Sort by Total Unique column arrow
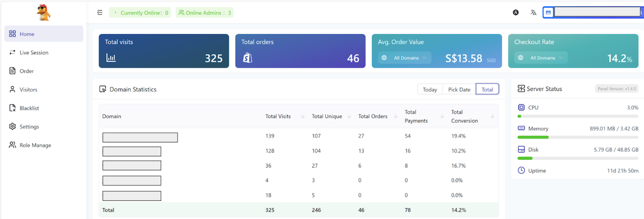This screenshot has width=644, height=219. (x=349, y=116)
